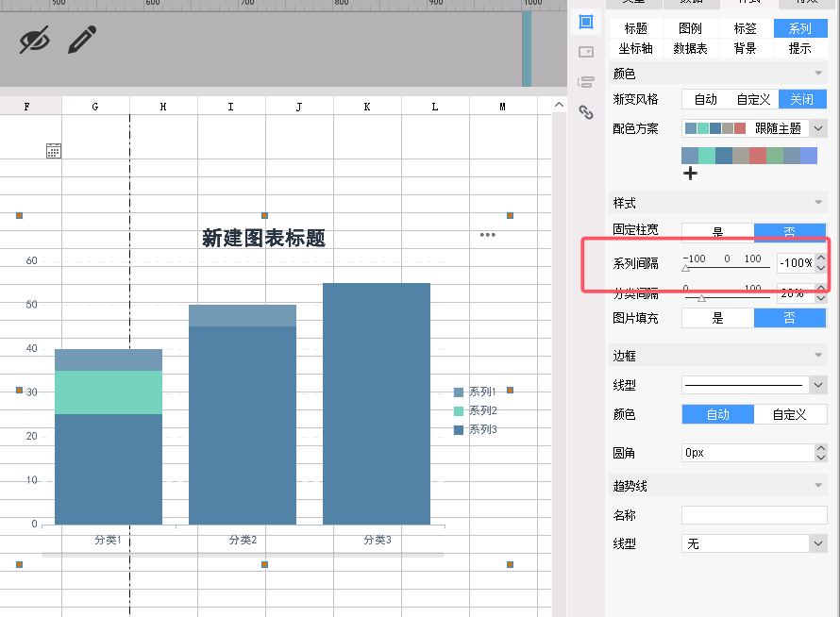
Task: Decrease the 圆角 value with down arrow
Action: pos(821,458)
